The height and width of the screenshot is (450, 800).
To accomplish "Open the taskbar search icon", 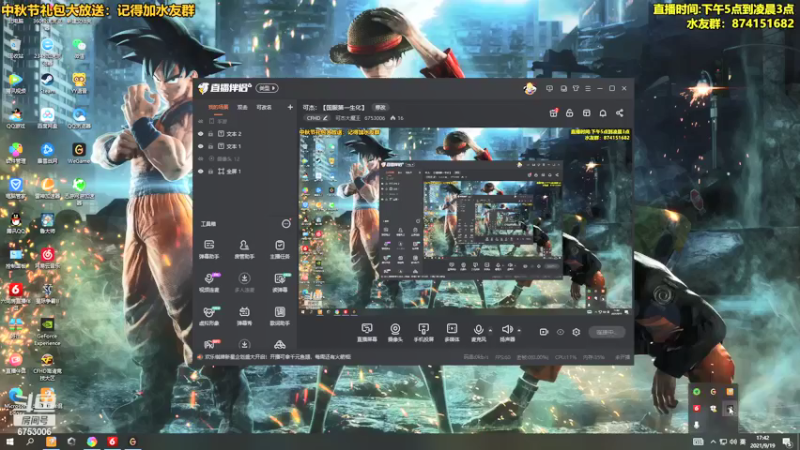I will [30, 441].
